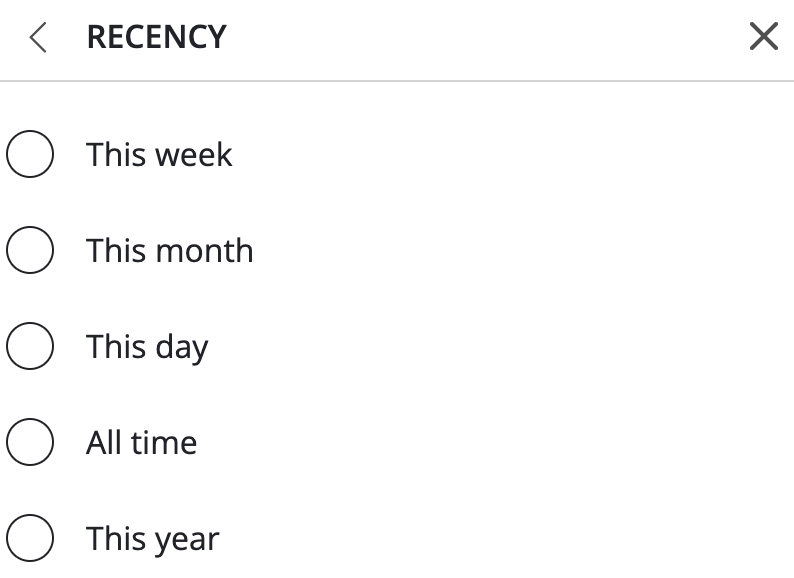Limit results to this month
Viewport: 794px width, 578px height.
(x=30, y=251)
